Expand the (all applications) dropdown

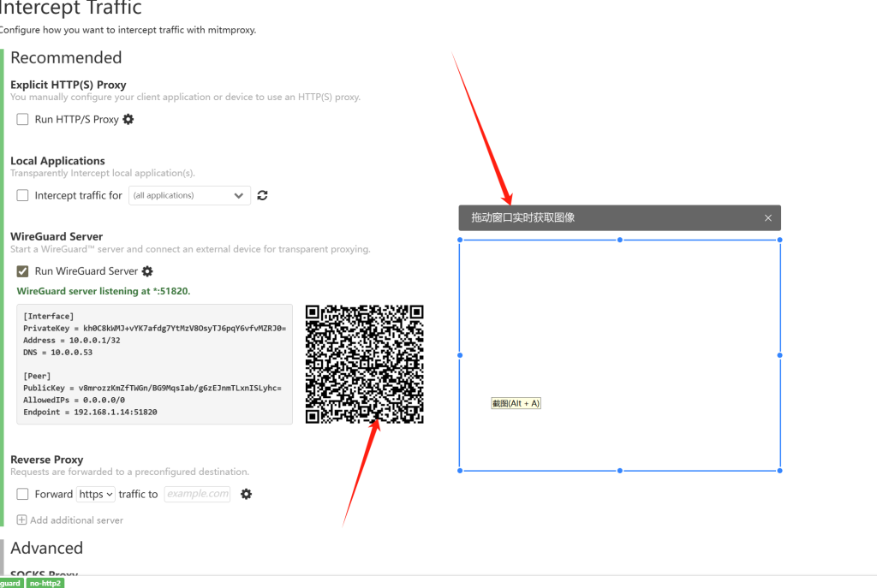(189, 195)
